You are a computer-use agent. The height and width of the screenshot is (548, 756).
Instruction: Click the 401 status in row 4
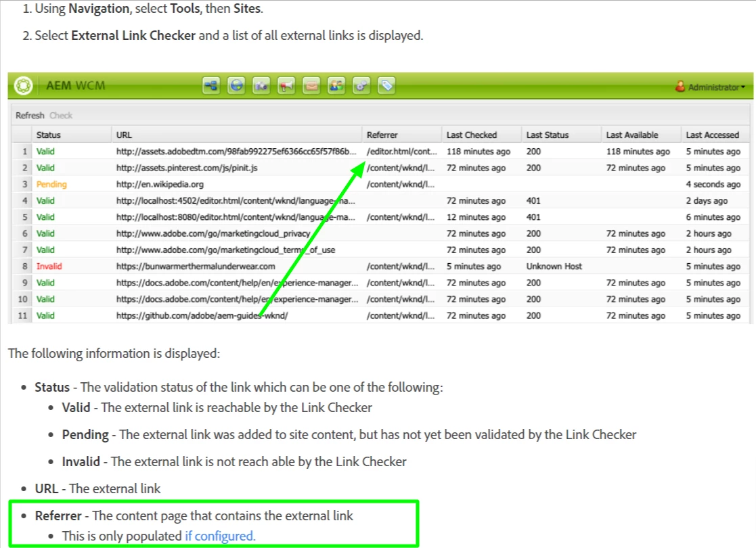(x=533, y=200)
